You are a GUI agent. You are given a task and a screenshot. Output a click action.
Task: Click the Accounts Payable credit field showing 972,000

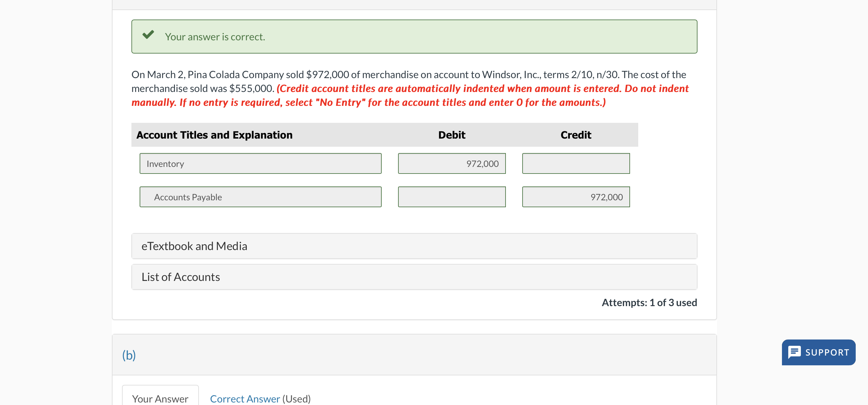(x=576, y=197)
